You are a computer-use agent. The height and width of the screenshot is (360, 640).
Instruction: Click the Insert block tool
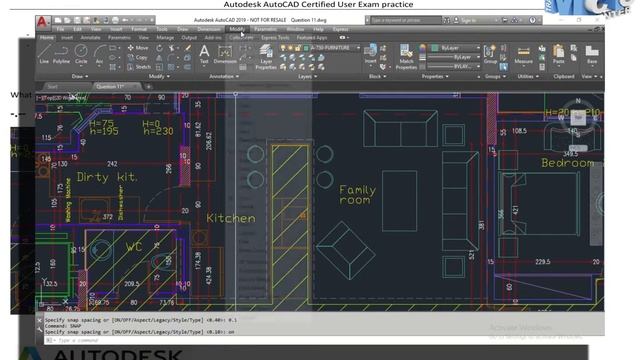pyautogui.click(x=370, y=54)
